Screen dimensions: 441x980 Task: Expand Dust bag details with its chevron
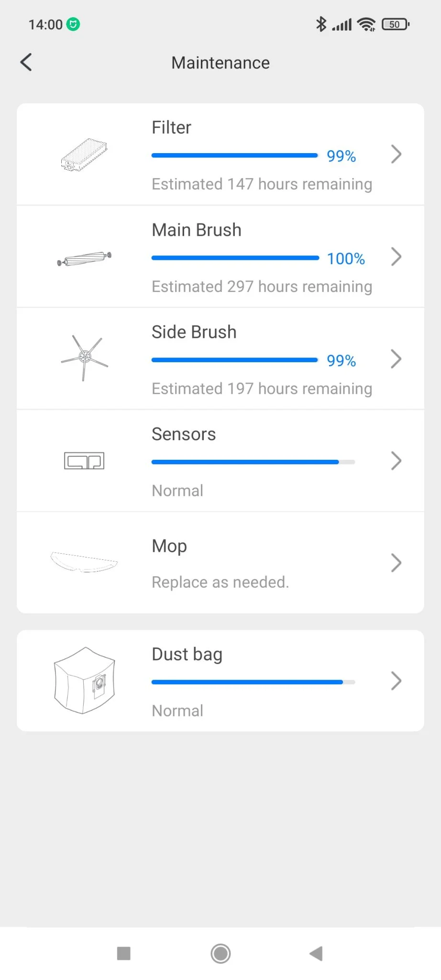(x=396, y=680)
